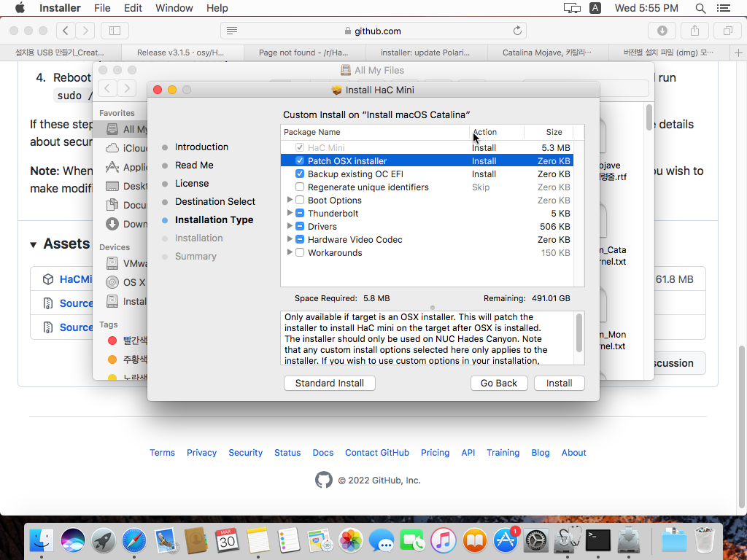Viewport: 747px width, 560px height.
Task: Open the Edit menu
Action: 133,8
